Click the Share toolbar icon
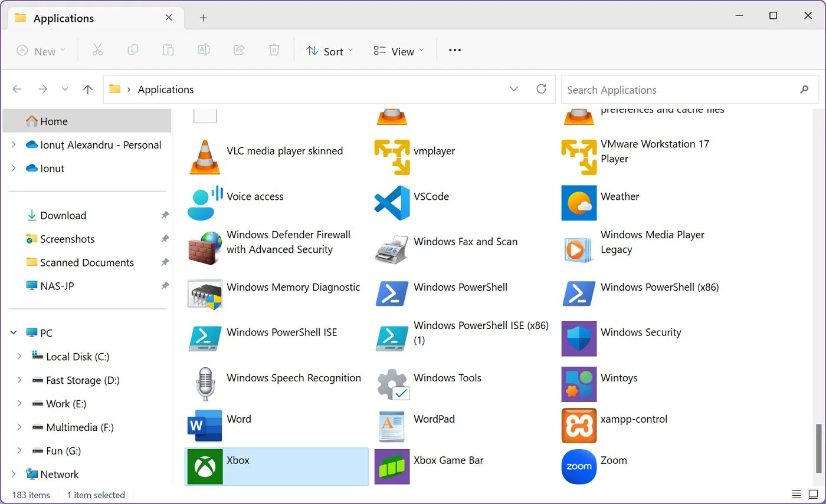The height and width of the screenshot is (504, 826). pyautogui.click(x=239, y=50)
